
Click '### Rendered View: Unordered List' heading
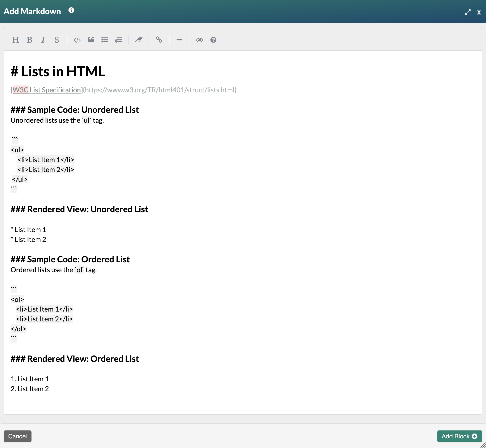tap(79, 210)
